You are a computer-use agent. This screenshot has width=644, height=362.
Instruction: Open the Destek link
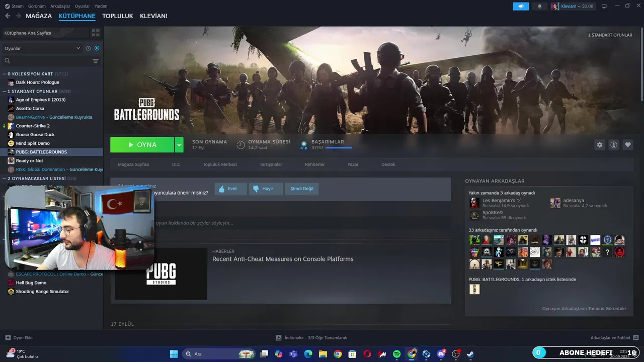pyautogui.click(x=388, y=164)
